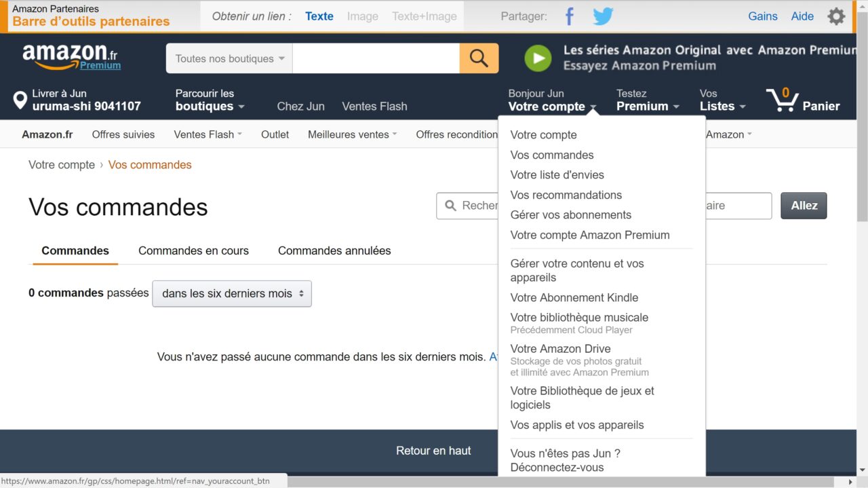This screenshot has width=868, height=488.
Task: Open the Meilleures ventes dropdown
Action: click(352, 134)
